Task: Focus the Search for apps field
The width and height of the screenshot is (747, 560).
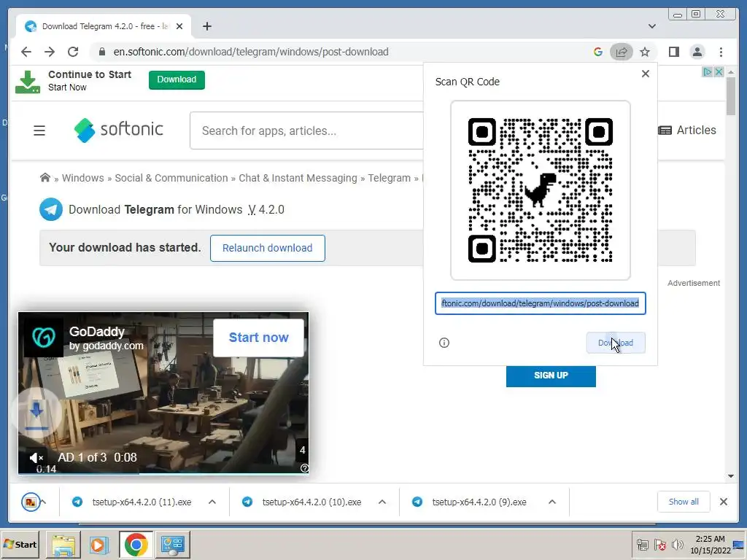Action: (x=307, y=131)
